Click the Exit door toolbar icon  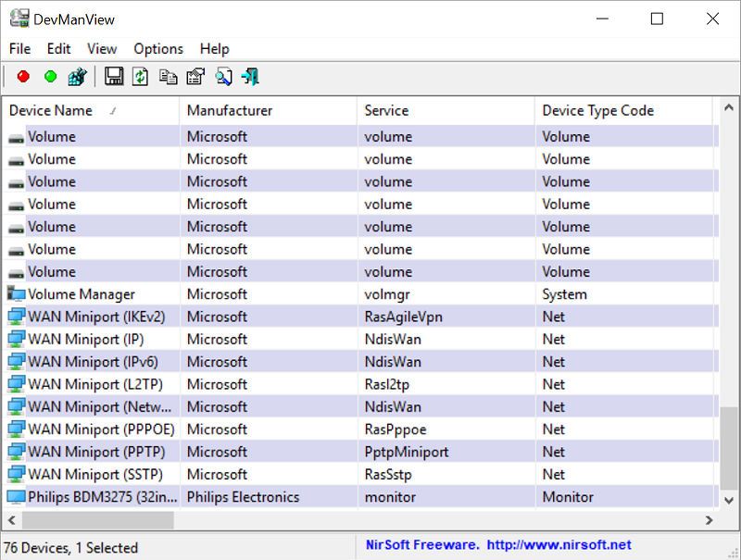coord(250,77)
